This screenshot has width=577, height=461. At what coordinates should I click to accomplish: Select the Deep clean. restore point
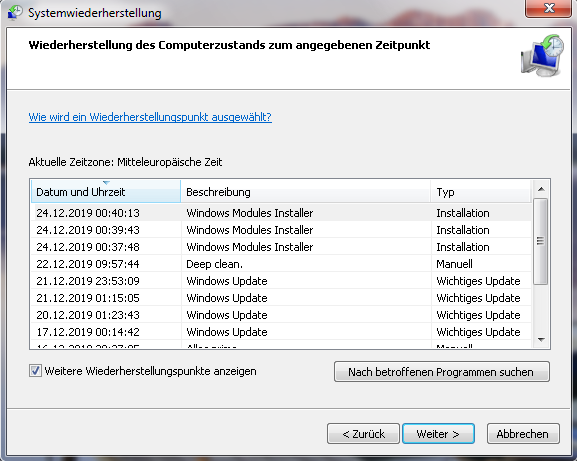[281, 264]
